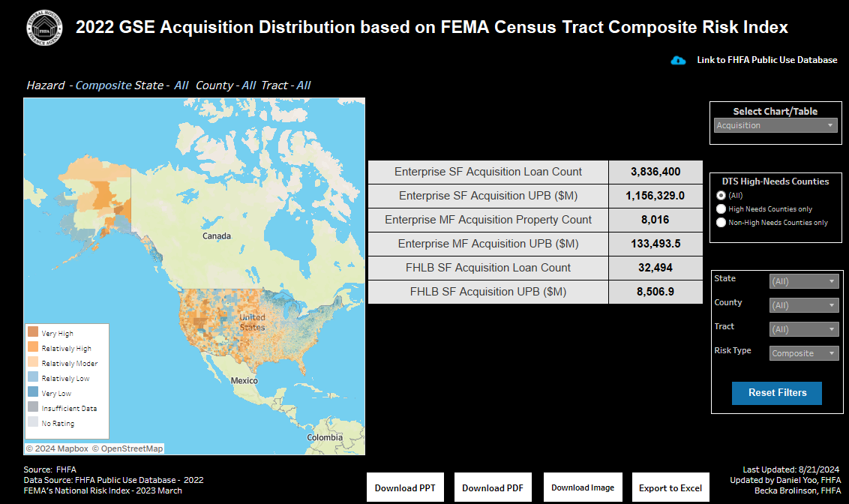The width and height of the screenshot is (849, 504).
Task: Click the value 3,836,400
Action: pos(655,172)
